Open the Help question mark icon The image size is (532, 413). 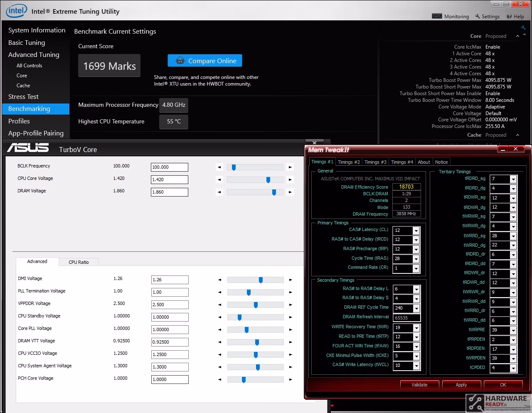(509, 16)
